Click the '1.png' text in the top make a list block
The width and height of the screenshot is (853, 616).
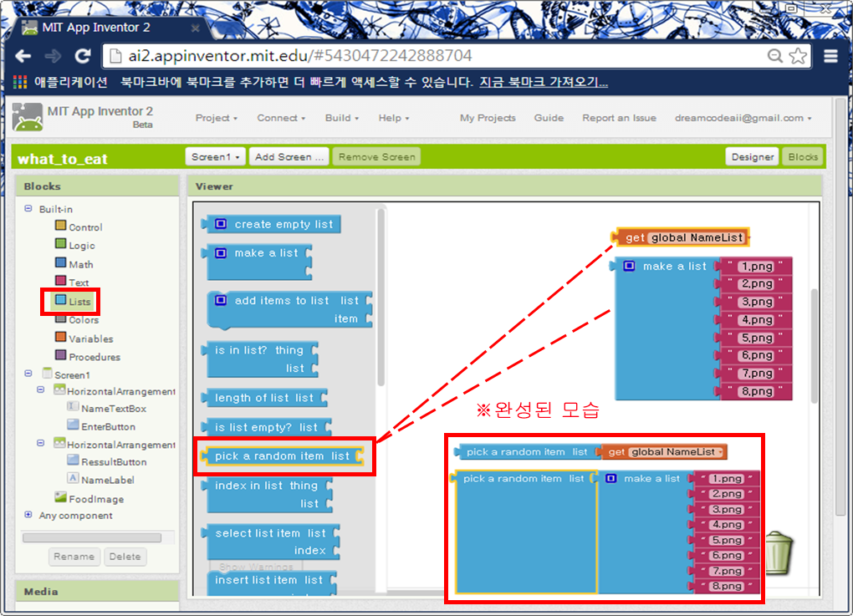tap(758, 266)
